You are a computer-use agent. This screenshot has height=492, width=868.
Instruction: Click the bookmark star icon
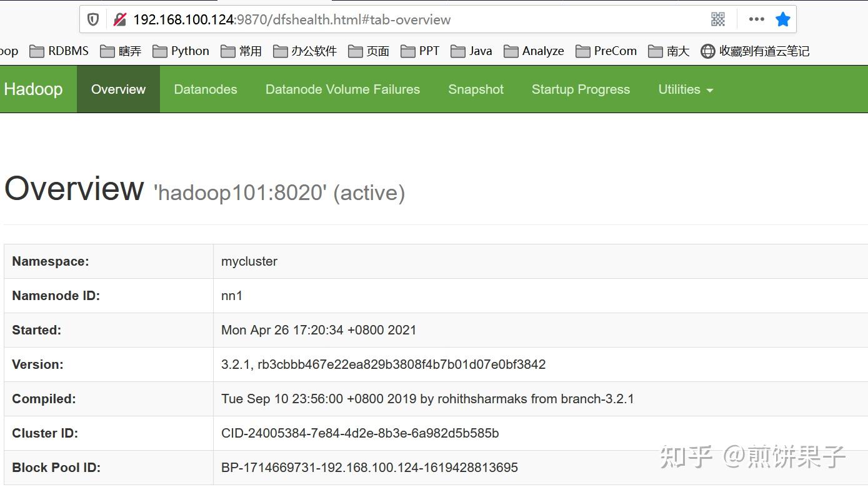[x=782, y=19]
